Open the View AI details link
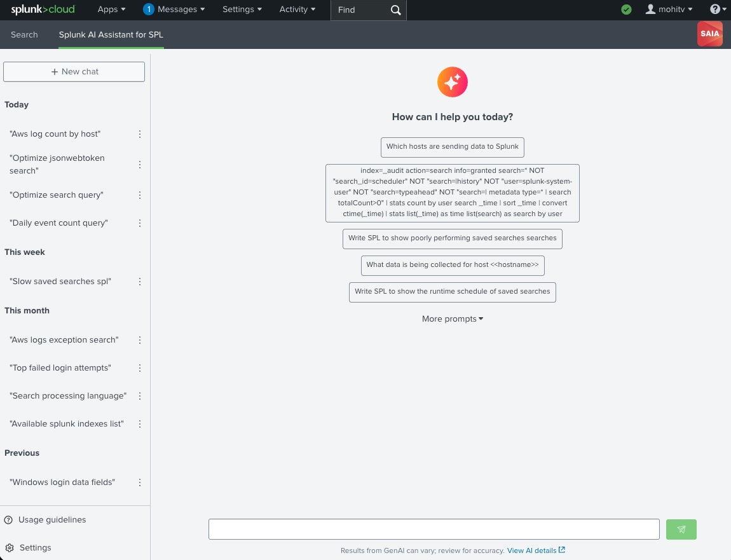 click(535, 550)
